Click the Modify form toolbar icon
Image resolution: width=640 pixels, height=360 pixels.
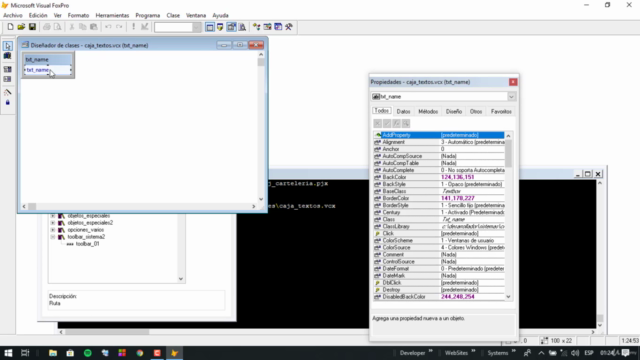tap(144, 27)
